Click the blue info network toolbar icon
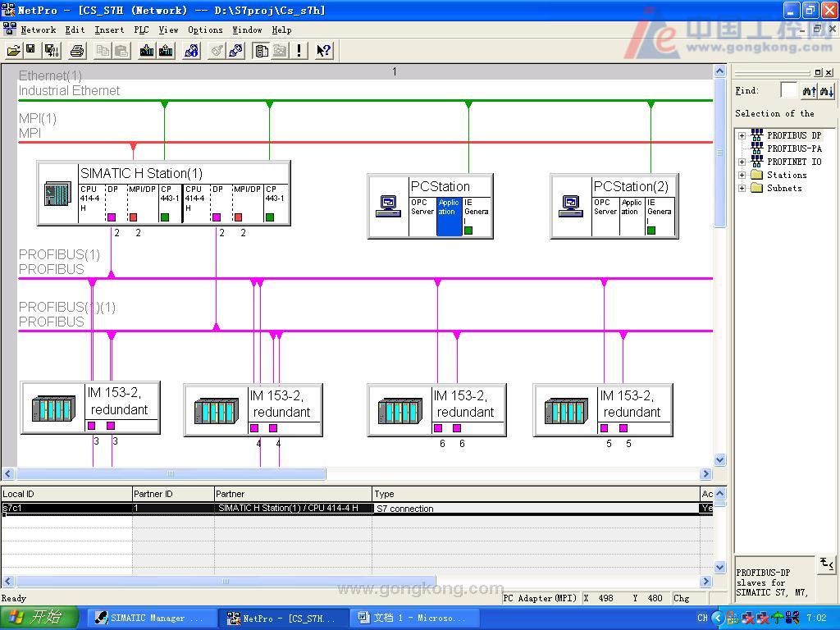The width and height of the screenshot is (840, 630). pos(191,51)
